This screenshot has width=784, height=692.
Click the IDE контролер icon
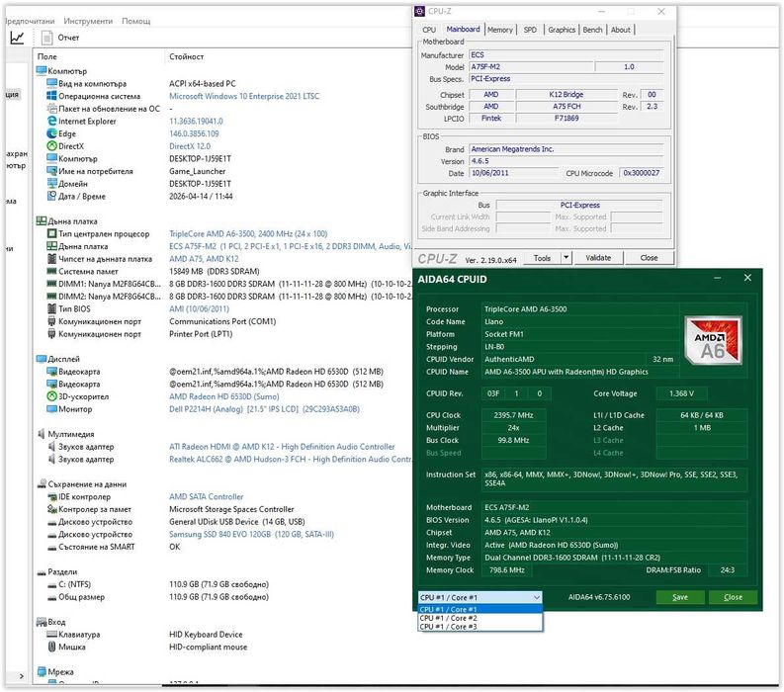[x=51, y=496]
